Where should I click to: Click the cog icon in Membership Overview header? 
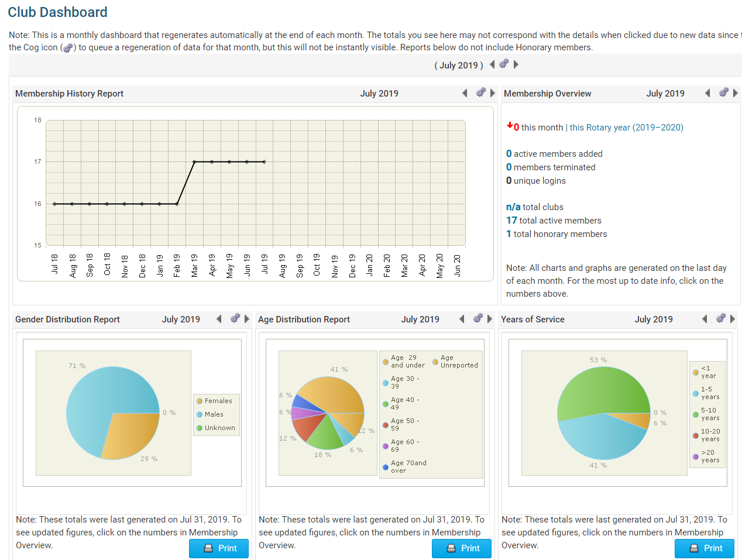(x=723, y=92)
